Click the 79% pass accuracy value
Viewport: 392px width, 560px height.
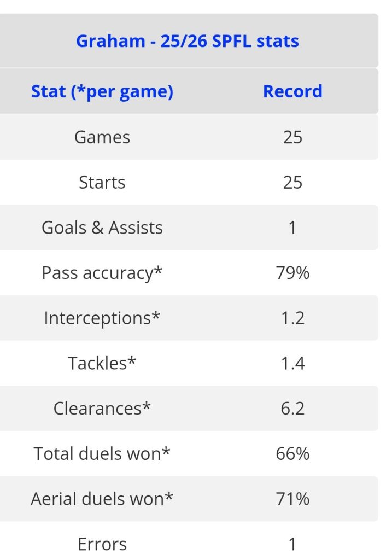pos(292,273)
